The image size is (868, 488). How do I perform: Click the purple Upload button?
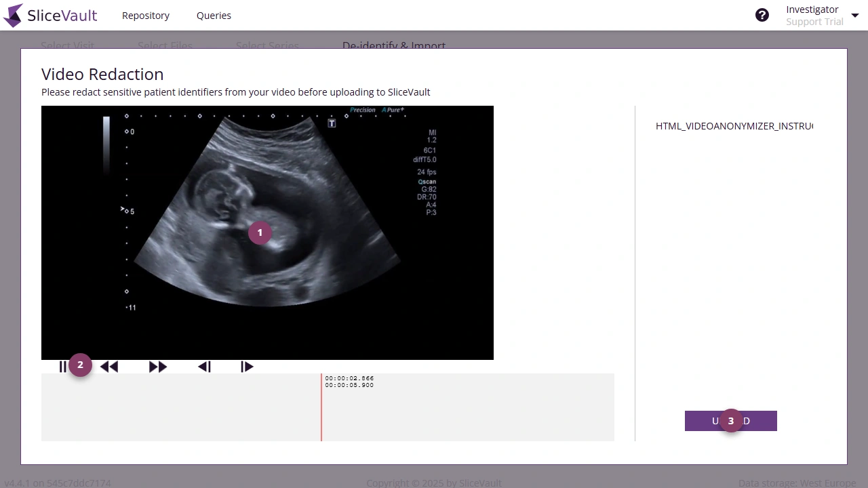[731, 421]
